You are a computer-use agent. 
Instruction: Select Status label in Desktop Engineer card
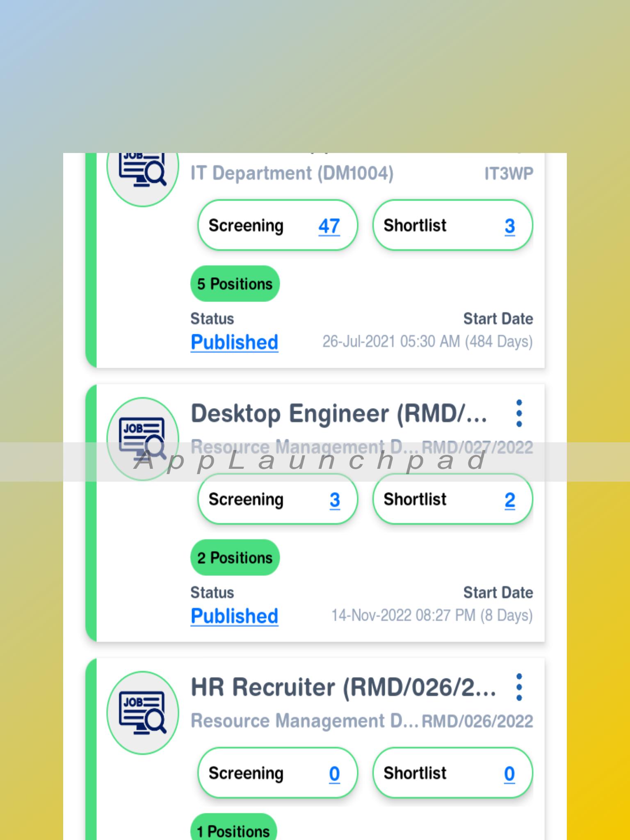pyautogui.click(x=212, y=593)
